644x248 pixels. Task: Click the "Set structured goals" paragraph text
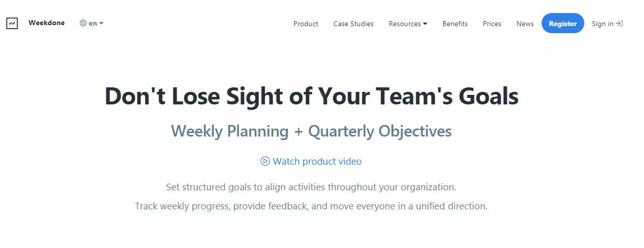click(x=311, y=187)
